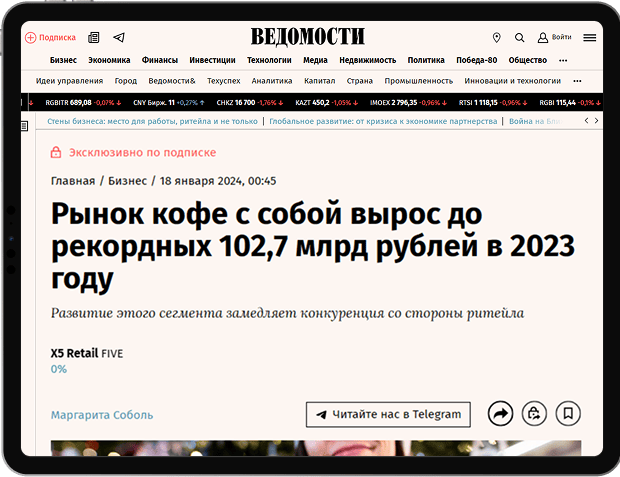Go to Техуспех subsection
This screenshot has height=477, width=620.
coord(224,81)
